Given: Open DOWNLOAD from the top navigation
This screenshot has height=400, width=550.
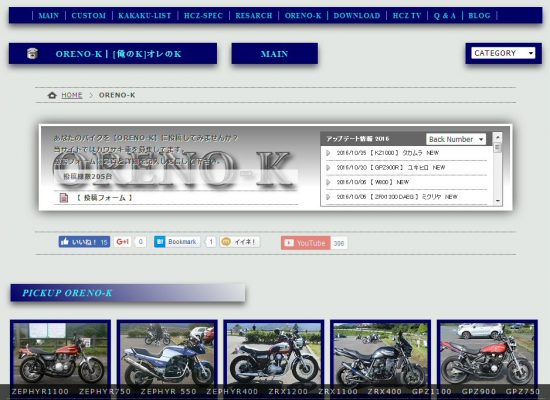Looking at the screenshot, I should click(x=357, y=16).
